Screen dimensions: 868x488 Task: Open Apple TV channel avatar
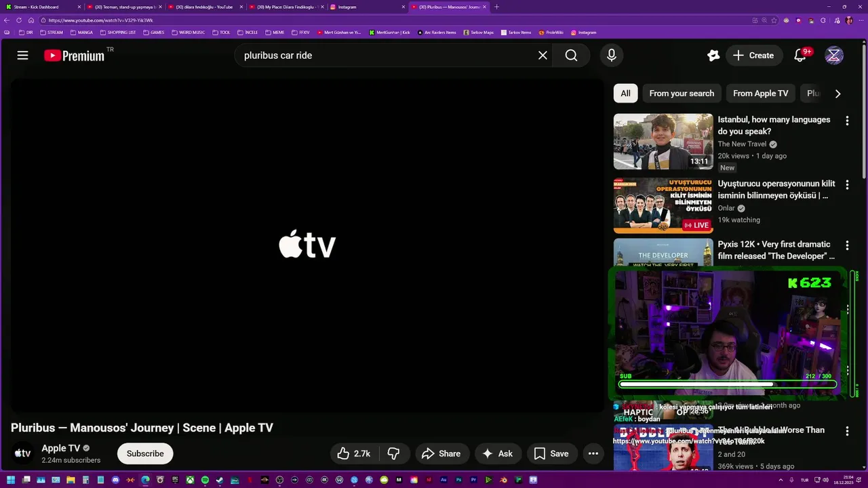pyautogui.click(x=22, y=453)
